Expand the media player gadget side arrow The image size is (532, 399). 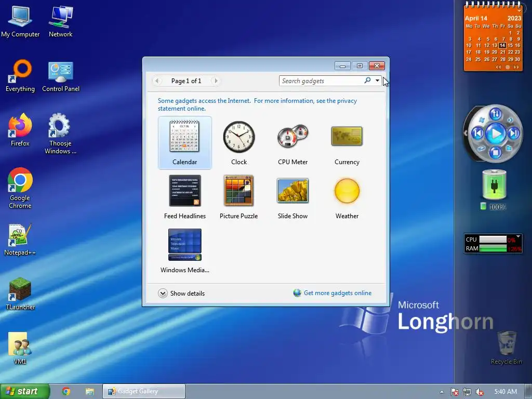pyautogui.click(x=465, y=132)
